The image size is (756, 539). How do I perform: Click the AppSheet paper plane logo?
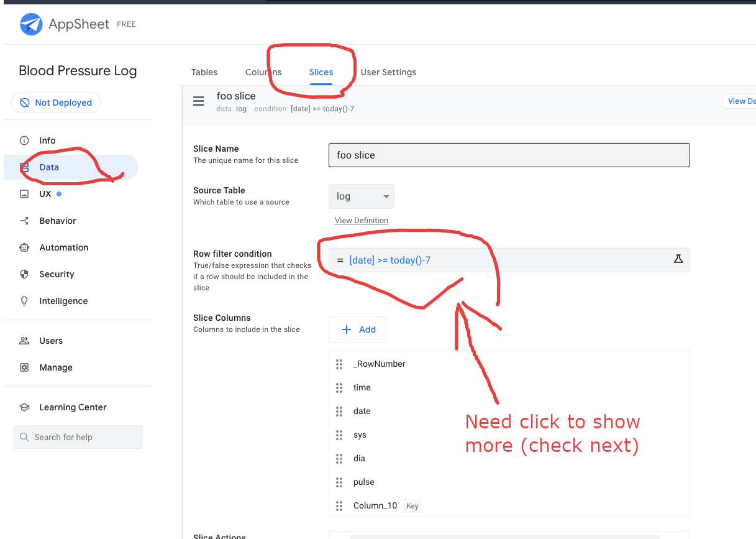tap(30, 24)
